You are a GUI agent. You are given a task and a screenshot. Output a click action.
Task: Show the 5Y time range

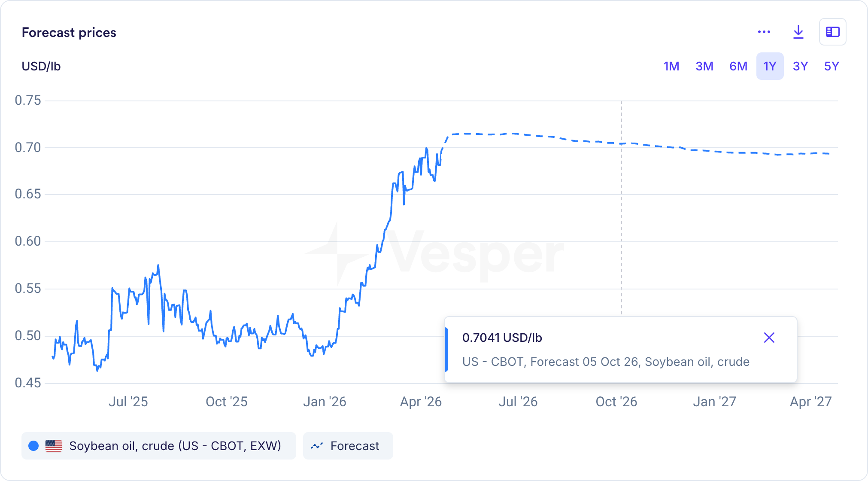832,66
